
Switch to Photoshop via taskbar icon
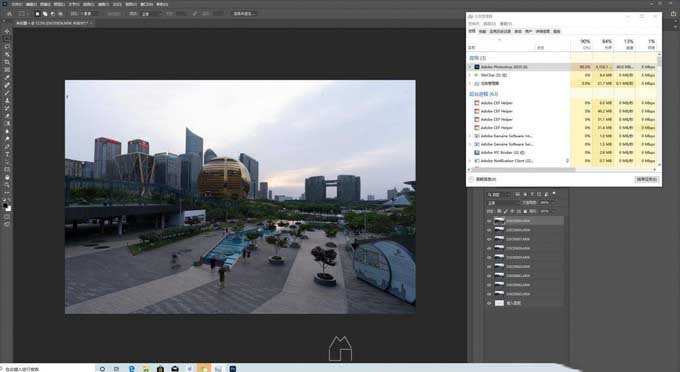click(233, 369)
